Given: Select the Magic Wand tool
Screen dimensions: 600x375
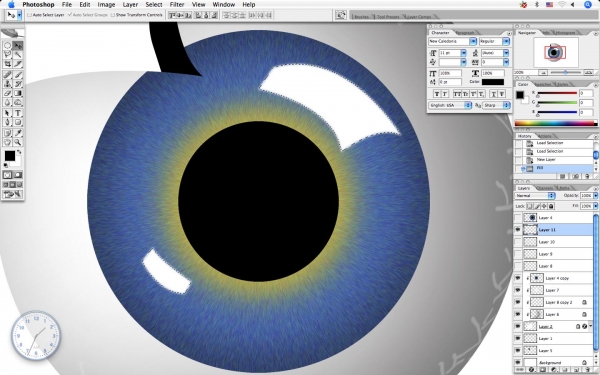Looking at the screenshot, I should point(18,55).
